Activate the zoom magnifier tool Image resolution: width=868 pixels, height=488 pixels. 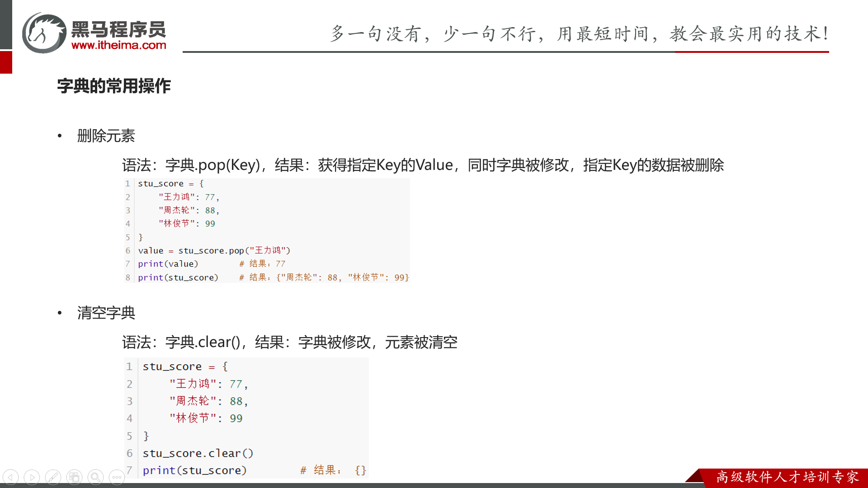coord(95,477)
